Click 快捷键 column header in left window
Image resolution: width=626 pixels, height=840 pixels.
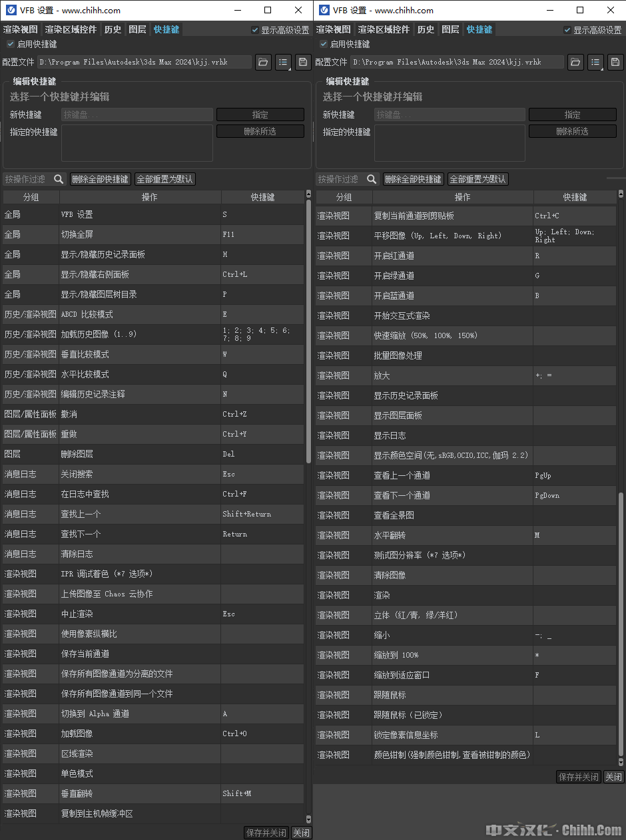point(262,197)
